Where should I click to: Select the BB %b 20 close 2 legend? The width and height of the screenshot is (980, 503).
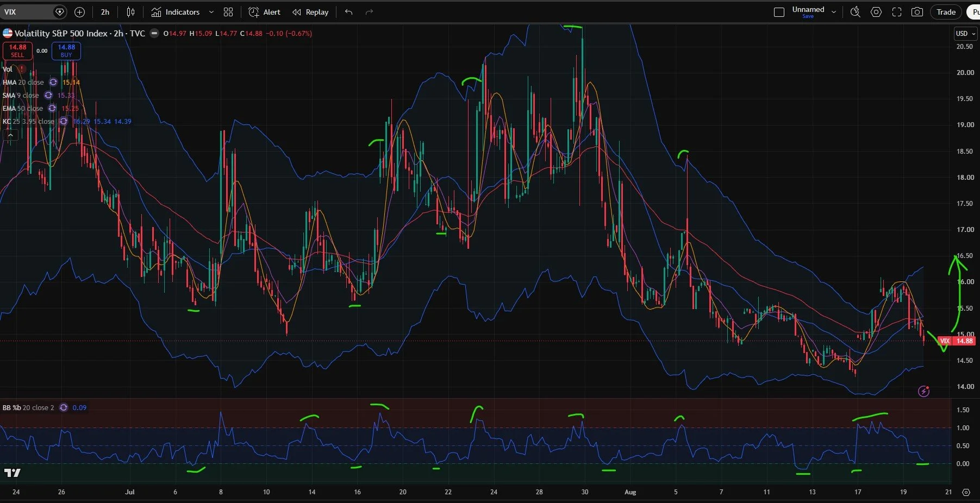(28, 407)
